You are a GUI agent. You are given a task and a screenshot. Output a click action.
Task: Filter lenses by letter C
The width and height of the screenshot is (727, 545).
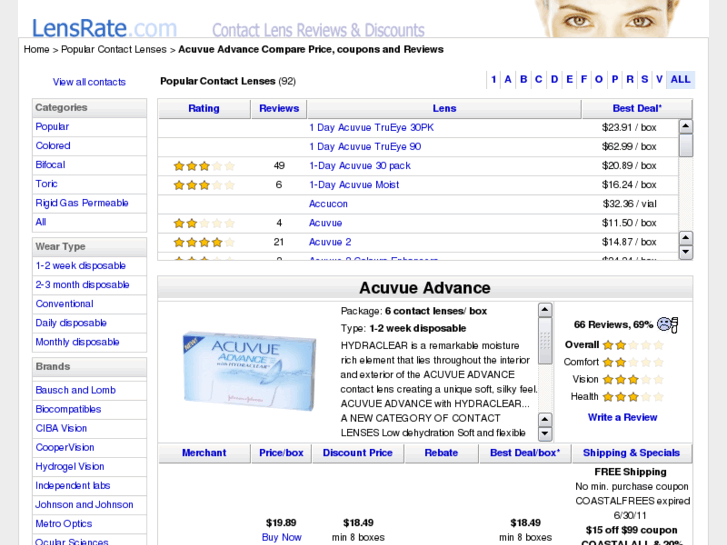click(x=539, y=79)
